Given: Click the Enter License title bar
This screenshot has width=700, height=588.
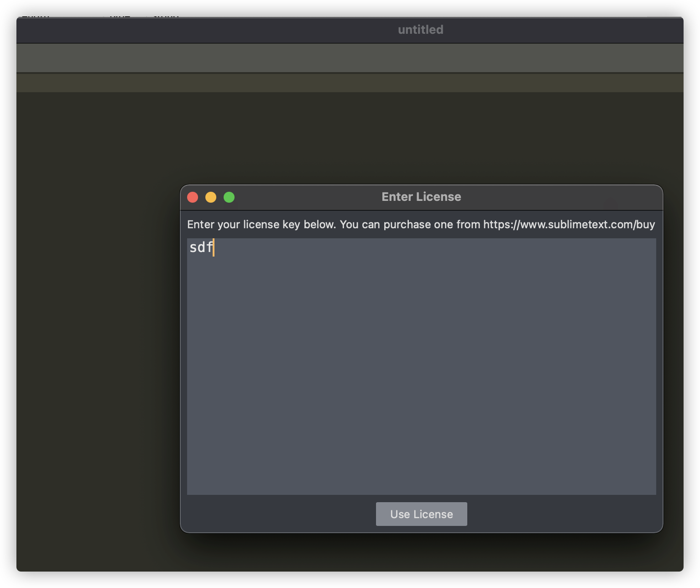Looking at the screenshot, I should (421, 196).
